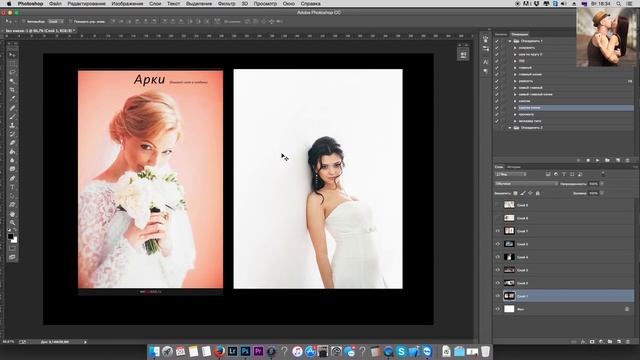The height and width of the screenshot is (360, 640).
Task: Click the zoom percentage field in status bar
Action: pyautogui.click(x=8, y=342)
